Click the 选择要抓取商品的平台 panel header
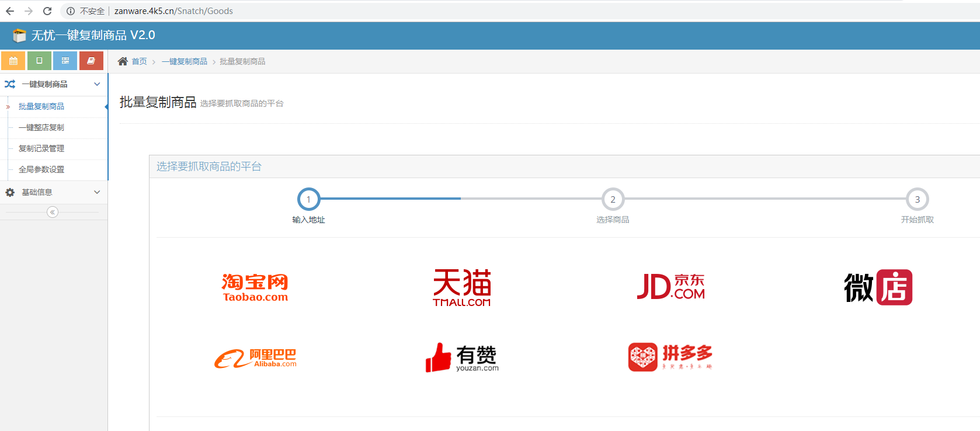980x431 pixels. click(x=209, y=166)
